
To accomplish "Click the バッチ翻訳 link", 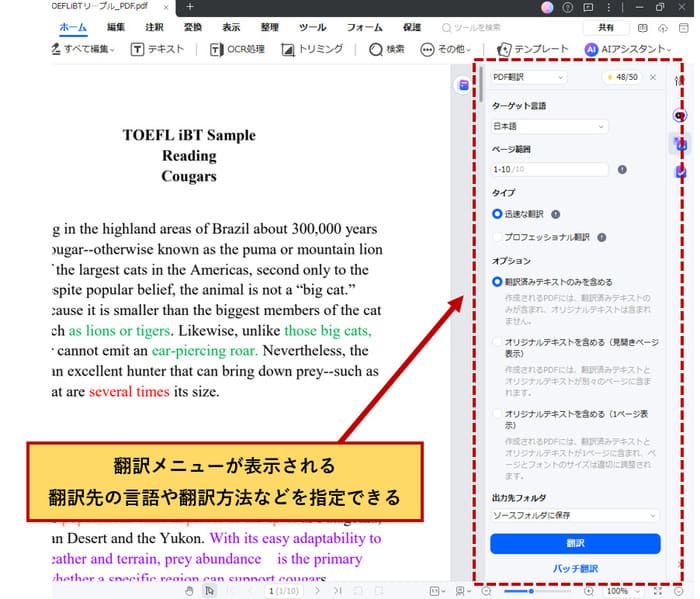I will pyautogui.click(x=575, y=569).
